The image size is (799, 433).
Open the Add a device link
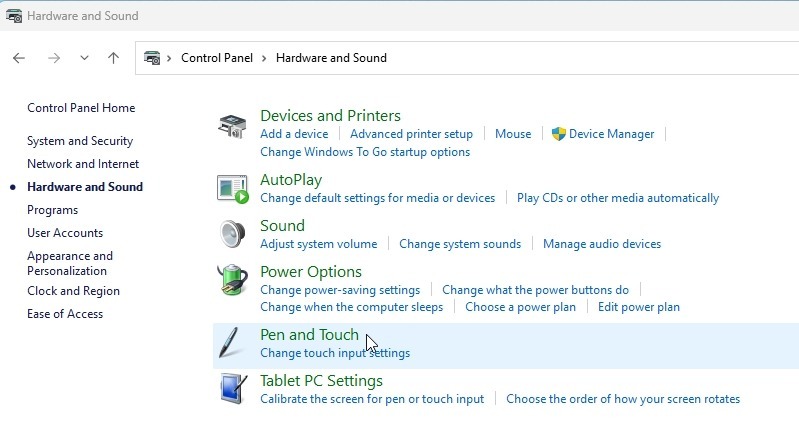[x=294, y=134]
